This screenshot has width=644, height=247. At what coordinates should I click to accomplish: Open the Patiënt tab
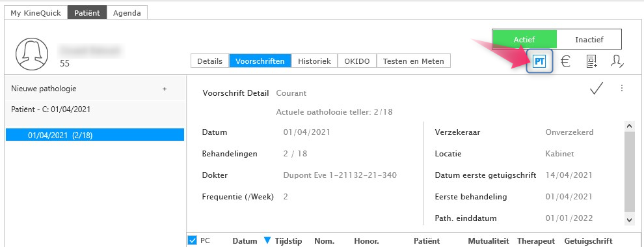pyautogui.click(x=87, y=13)
